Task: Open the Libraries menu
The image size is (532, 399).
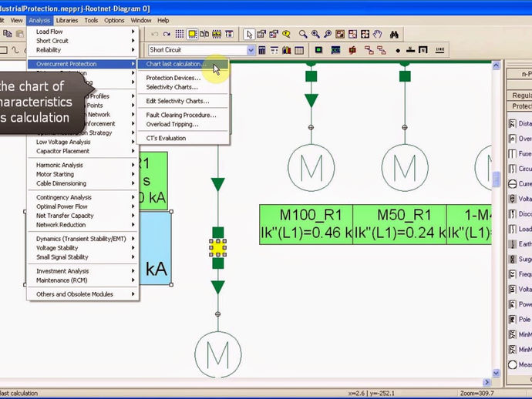Action: pyautogui.click(x=67, y=20)
